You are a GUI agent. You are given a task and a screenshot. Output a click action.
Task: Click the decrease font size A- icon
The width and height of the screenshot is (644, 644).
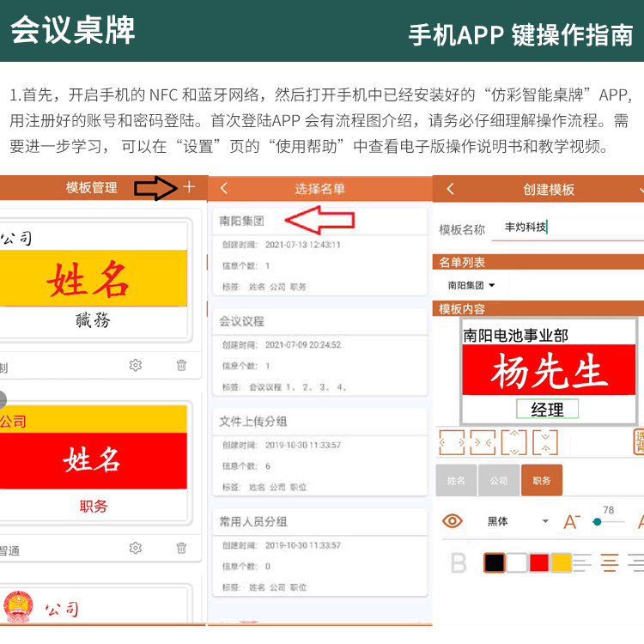tap(572, 521)
